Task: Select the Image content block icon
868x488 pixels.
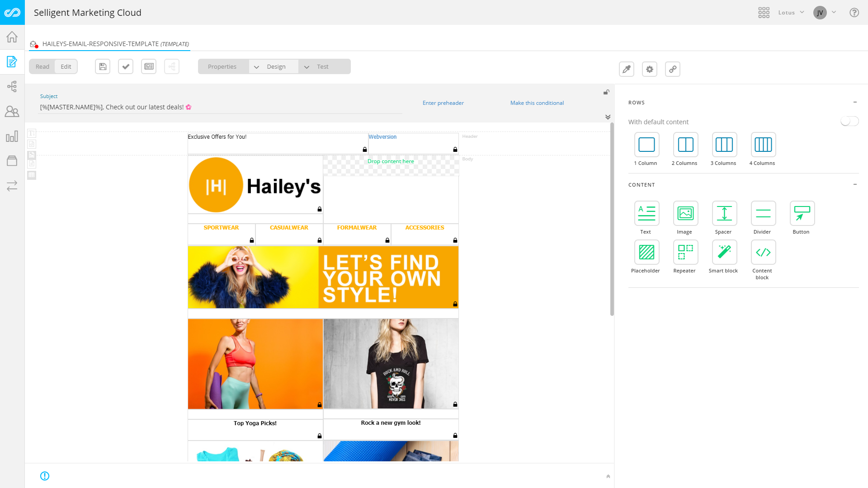Action: coord(685,213)
